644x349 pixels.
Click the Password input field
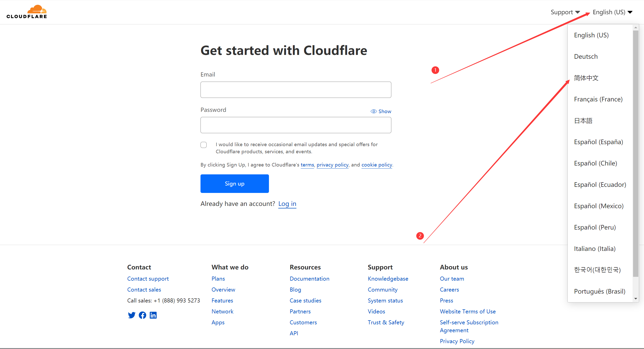coord(295,125)
